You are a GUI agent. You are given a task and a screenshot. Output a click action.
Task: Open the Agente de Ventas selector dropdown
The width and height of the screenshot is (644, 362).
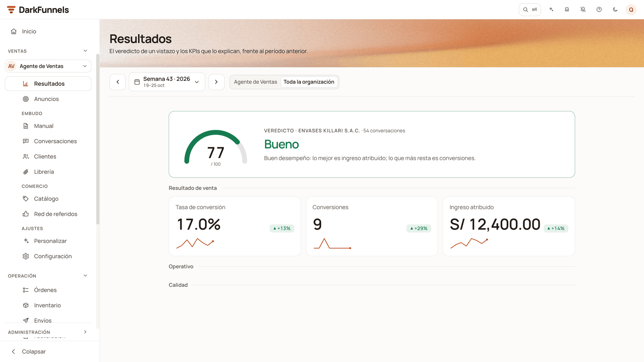coord(48,66)
